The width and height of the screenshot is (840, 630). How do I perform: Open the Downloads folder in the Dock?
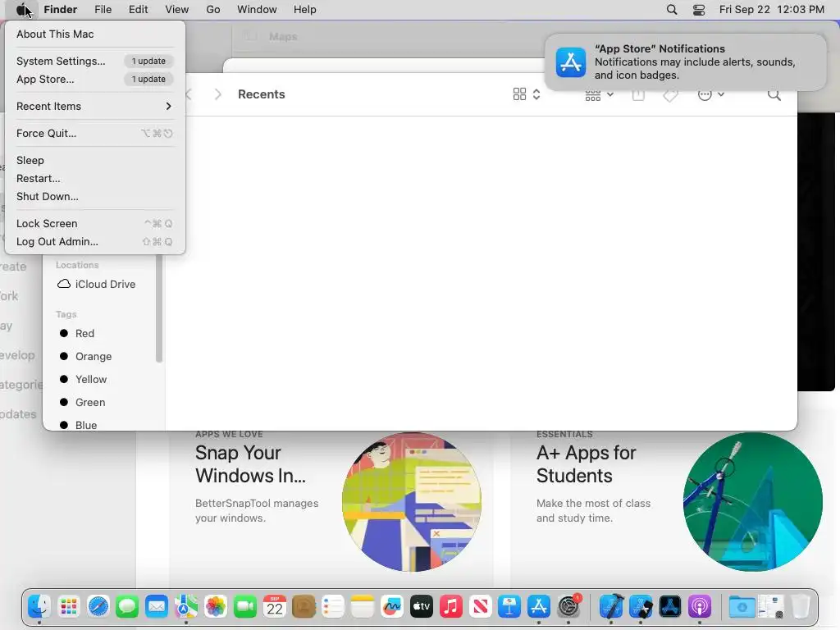pyautogui.click(x=742, y=606)
